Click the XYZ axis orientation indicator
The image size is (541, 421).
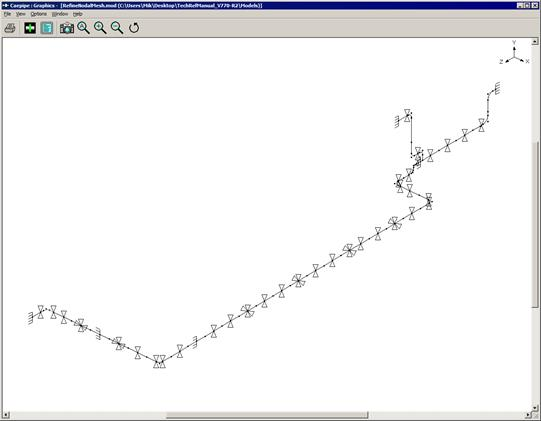tap(514, 53)
